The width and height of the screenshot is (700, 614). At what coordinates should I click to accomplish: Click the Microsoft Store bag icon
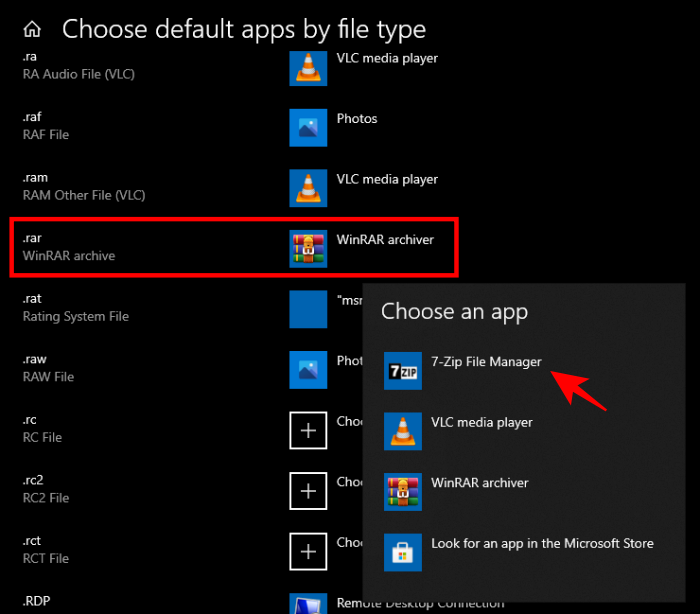click(403, 552)
